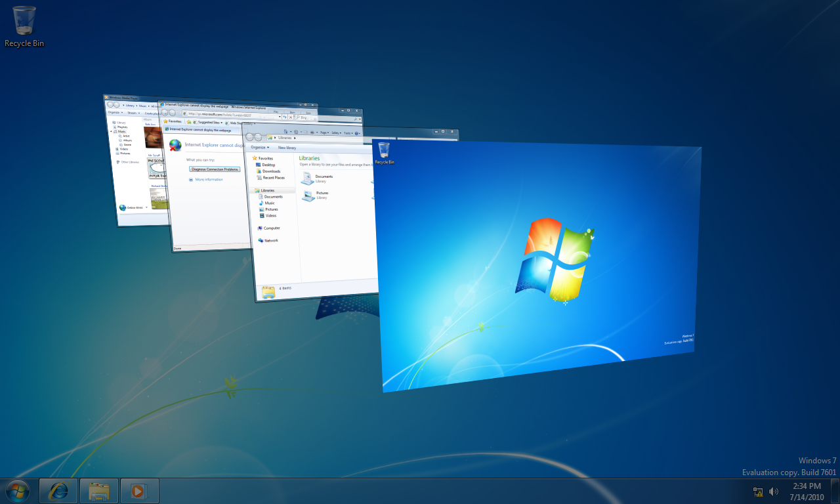Viewport: 840px width, 504px height.
Task: Click the Bing search magnifier icon
Action: [x=299, y=117]
